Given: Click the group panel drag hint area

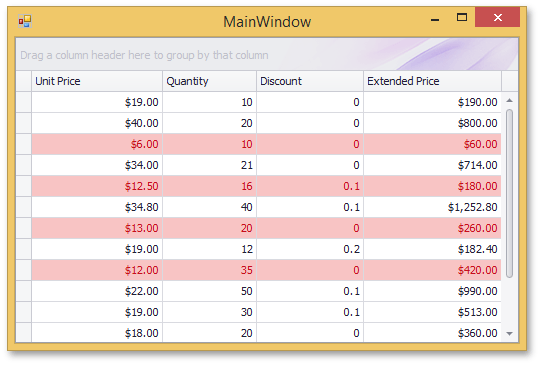Looking at the screenshot, I should [x=267, y=54].
